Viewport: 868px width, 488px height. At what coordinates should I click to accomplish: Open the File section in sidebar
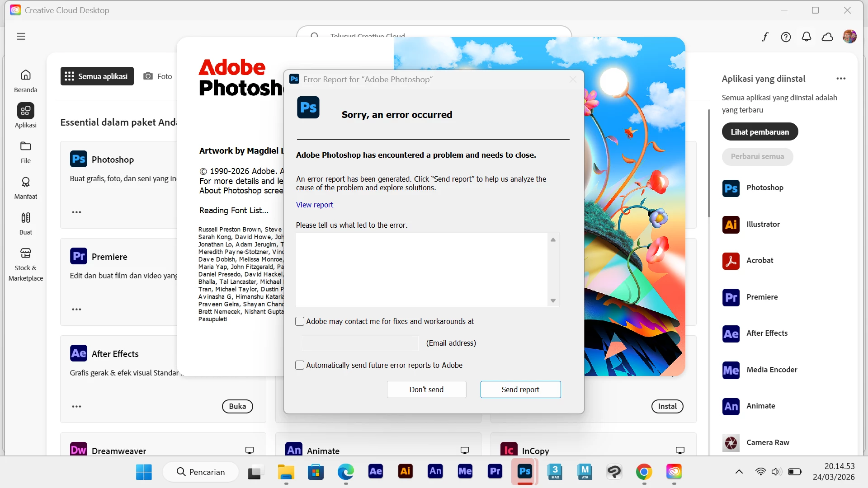point(26,147)
